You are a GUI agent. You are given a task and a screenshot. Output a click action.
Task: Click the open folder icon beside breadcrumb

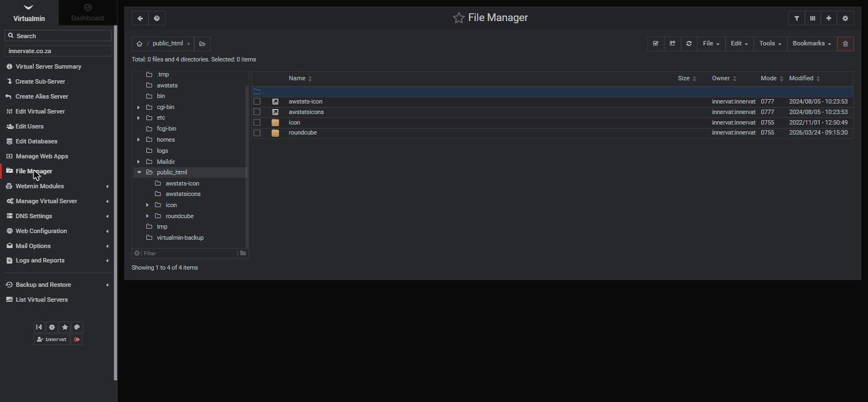(202, 44)
